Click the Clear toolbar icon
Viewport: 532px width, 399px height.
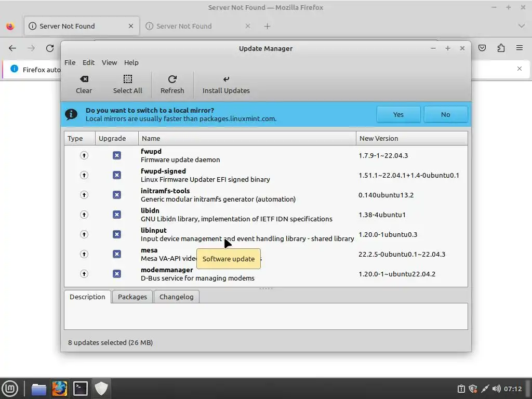pyautogui.click(x=84, y=79)
